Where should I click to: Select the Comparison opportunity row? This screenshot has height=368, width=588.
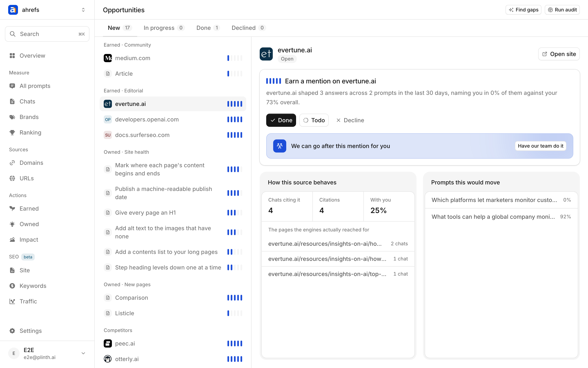173,298
